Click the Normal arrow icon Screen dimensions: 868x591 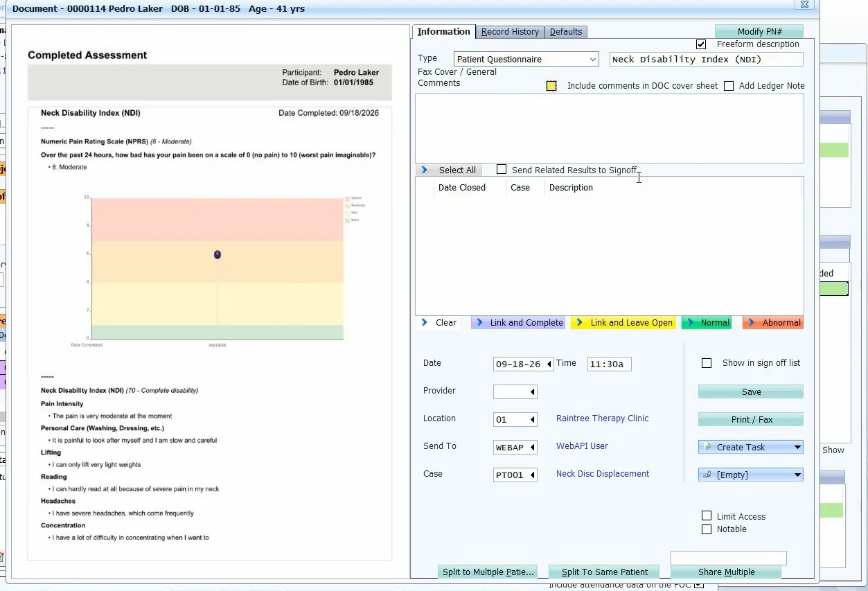tap(690, 323)
